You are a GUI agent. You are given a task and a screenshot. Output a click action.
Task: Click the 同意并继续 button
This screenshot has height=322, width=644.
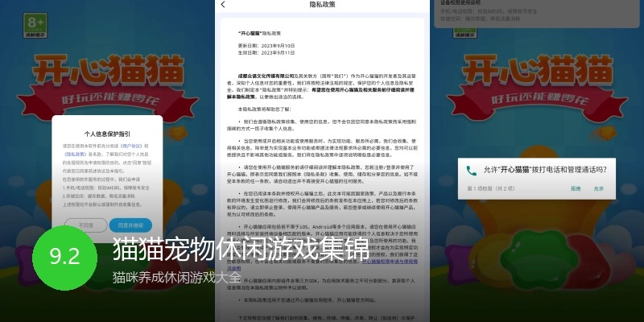click(x=130, y=225)
